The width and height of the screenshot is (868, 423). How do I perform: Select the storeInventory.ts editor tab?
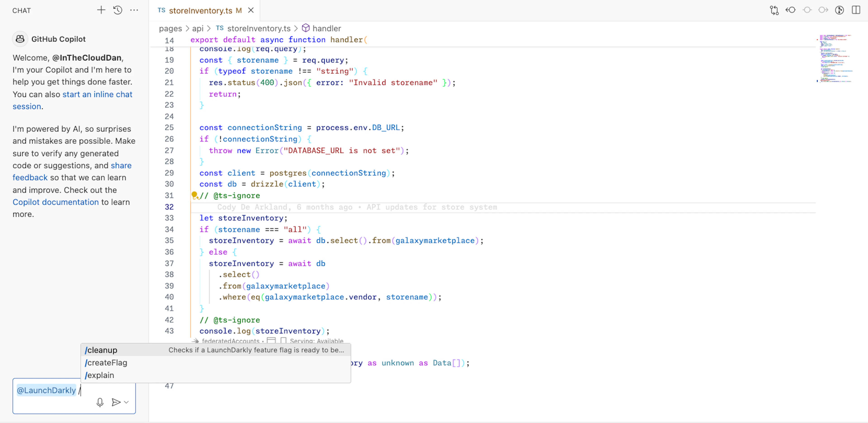(x=204, y=10)
